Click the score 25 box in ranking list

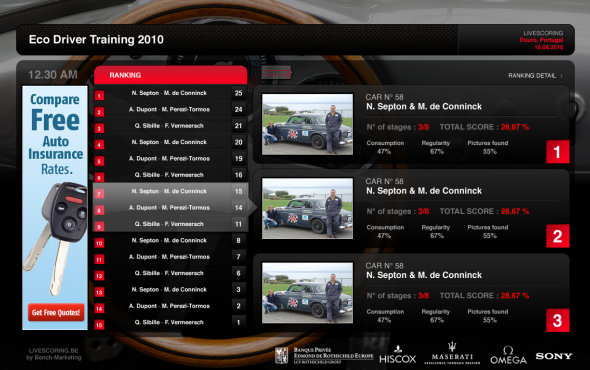click(239, 93)
